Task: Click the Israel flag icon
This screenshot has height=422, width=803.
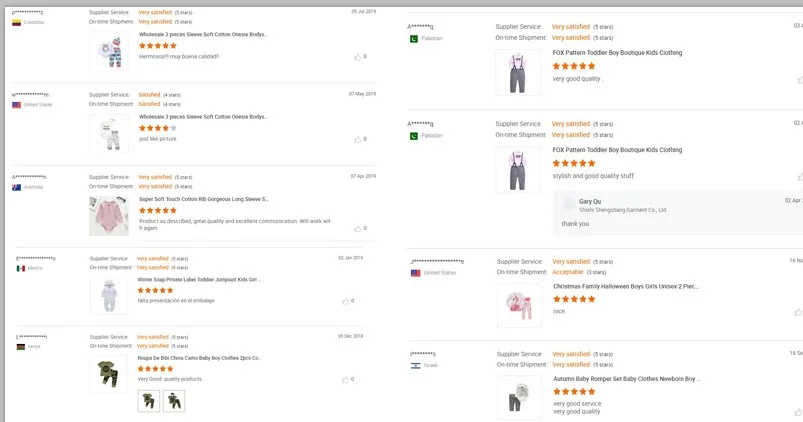Action: coord(415,365)
